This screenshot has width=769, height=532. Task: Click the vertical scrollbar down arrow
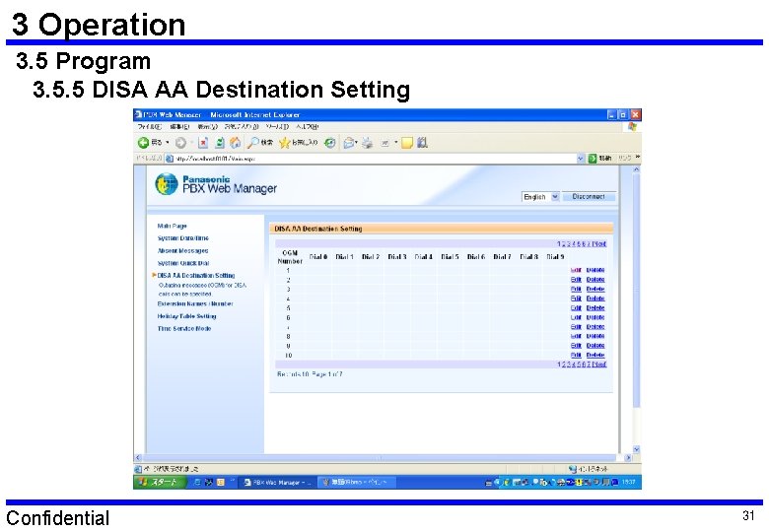636,449
